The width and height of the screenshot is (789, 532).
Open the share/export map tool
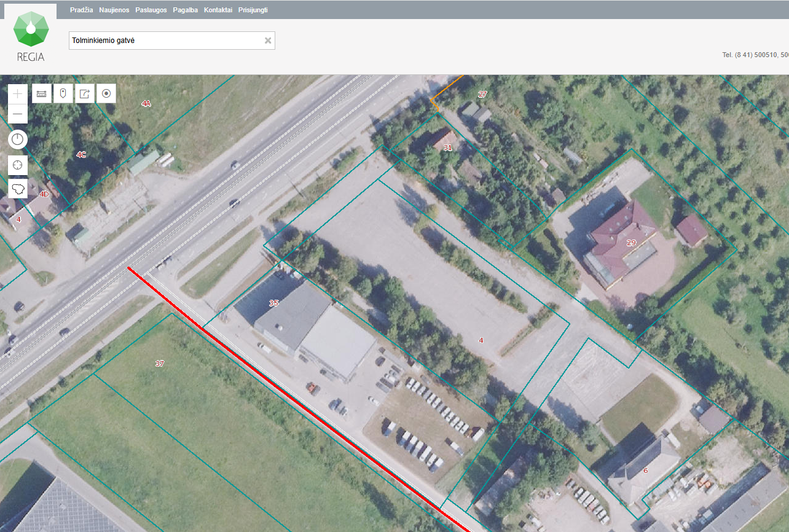pyautogui.click(x=85, y=94)
